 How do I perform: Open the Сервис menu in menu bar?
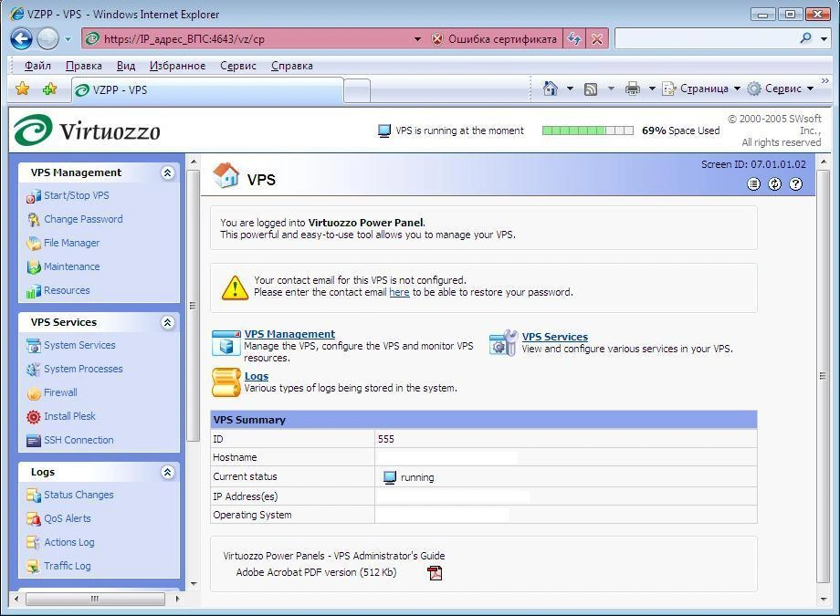238,66
